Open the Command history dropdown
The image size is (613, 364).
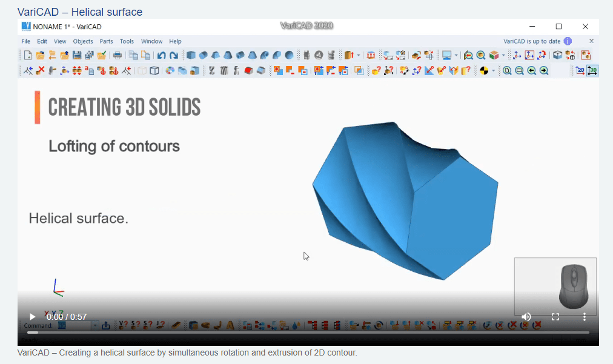[95, 325]
